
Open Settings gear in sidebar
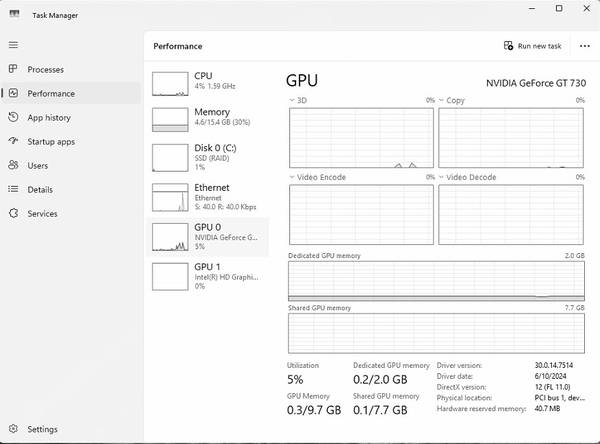click(x=13, y=429)
